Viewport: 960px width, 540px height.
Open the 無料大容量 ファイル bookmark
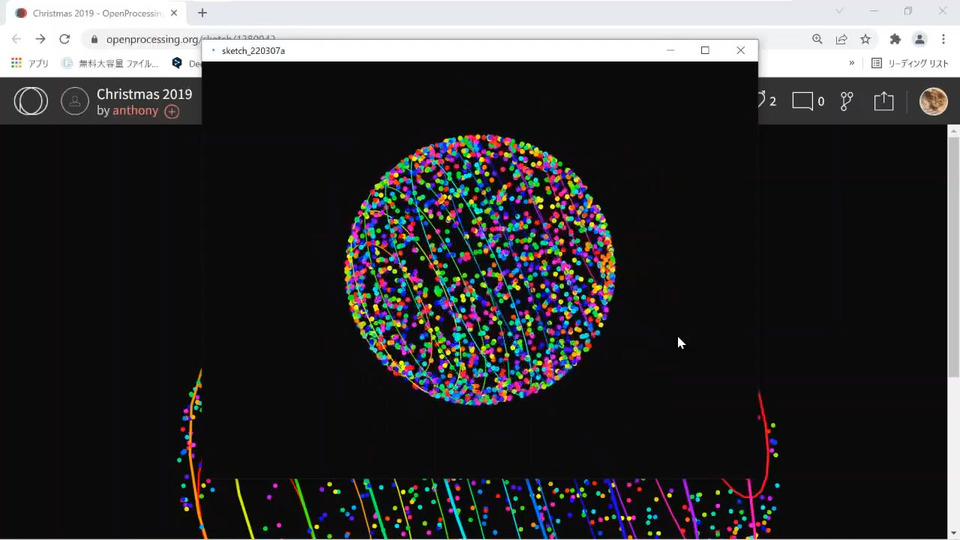(x=110, y=63)
